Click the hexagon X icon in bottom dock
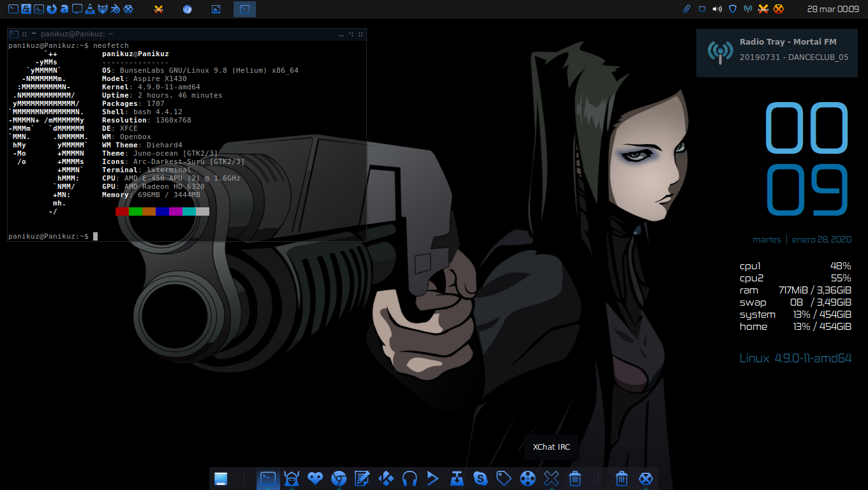The image size is (868, 490). pyautogui.click(x=646, y=478)
